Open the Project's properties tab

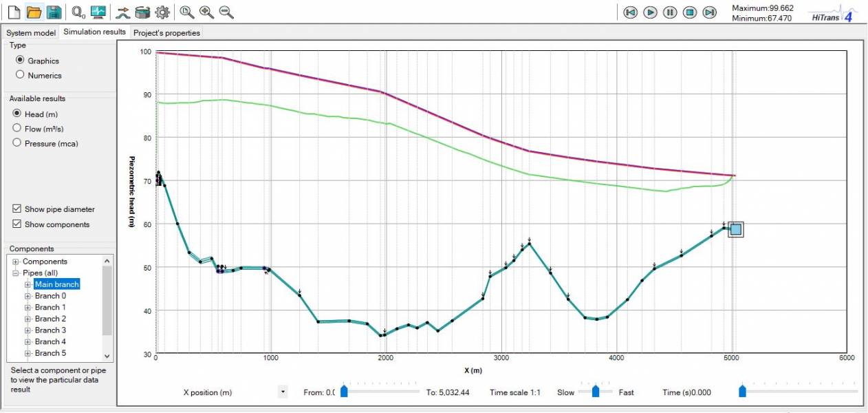[x=166, y=32]
